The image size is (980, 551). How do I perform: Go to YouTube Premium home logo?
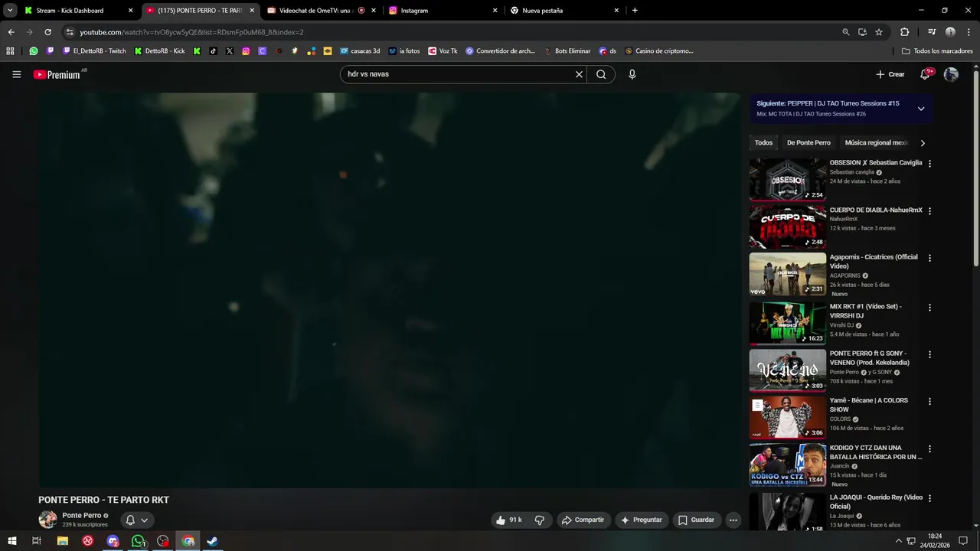pos(57,74)
